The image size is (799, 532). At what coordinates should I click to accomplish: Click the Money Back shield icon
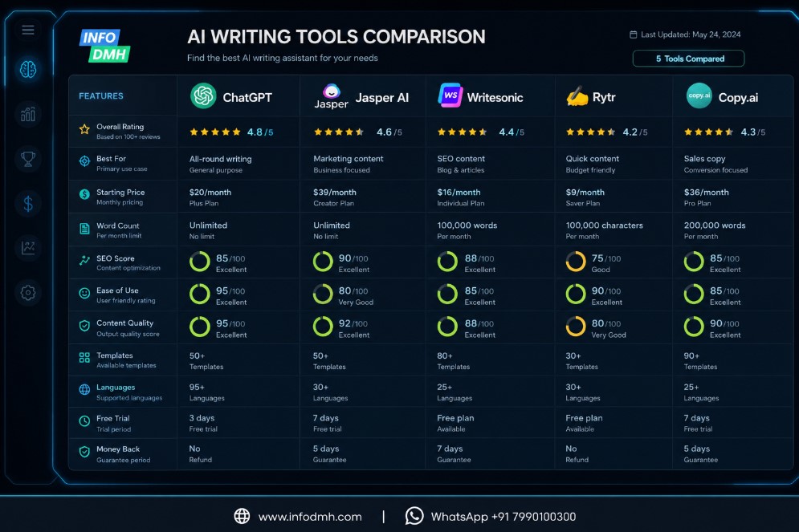click(84, 452)
